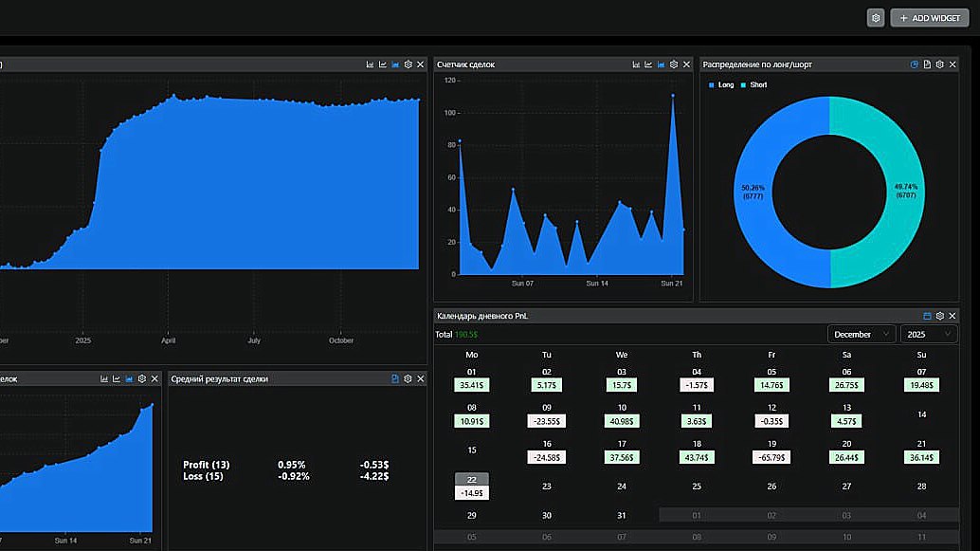Open the 2025 year dropdown
980x551 pixels.
(928, 335)
